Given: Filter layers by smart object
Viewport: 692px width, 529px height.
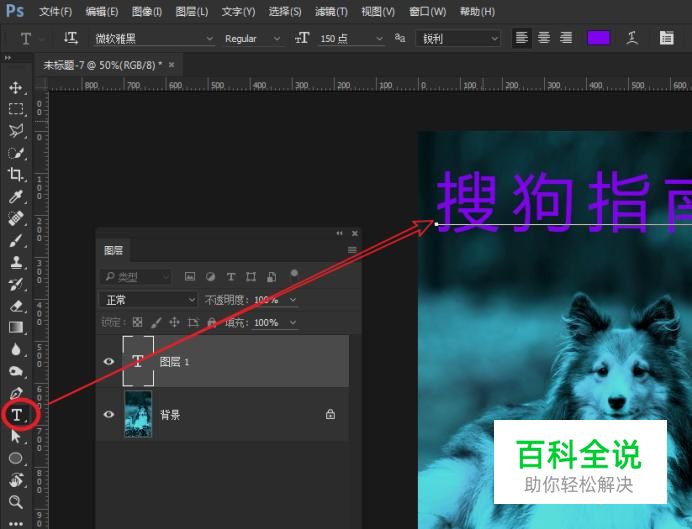Looking at the screenshot, I should point(271,277).
